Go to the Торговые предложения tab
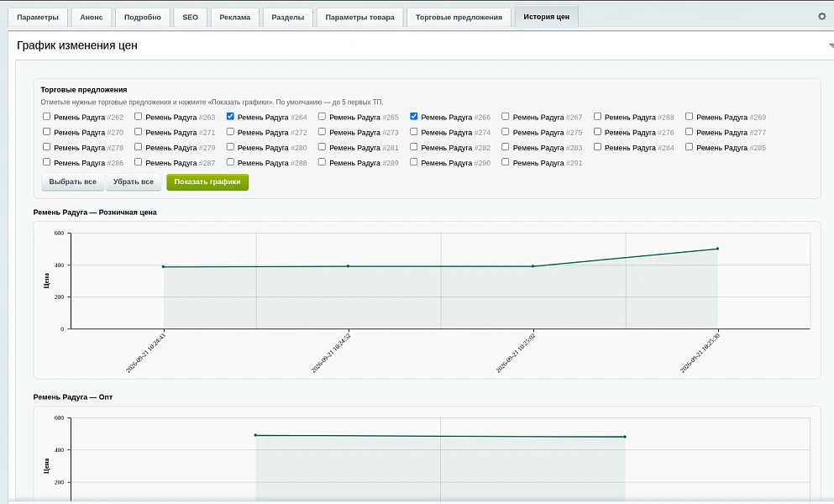Viewport: 834px width, 504px height. click(459, 17)
